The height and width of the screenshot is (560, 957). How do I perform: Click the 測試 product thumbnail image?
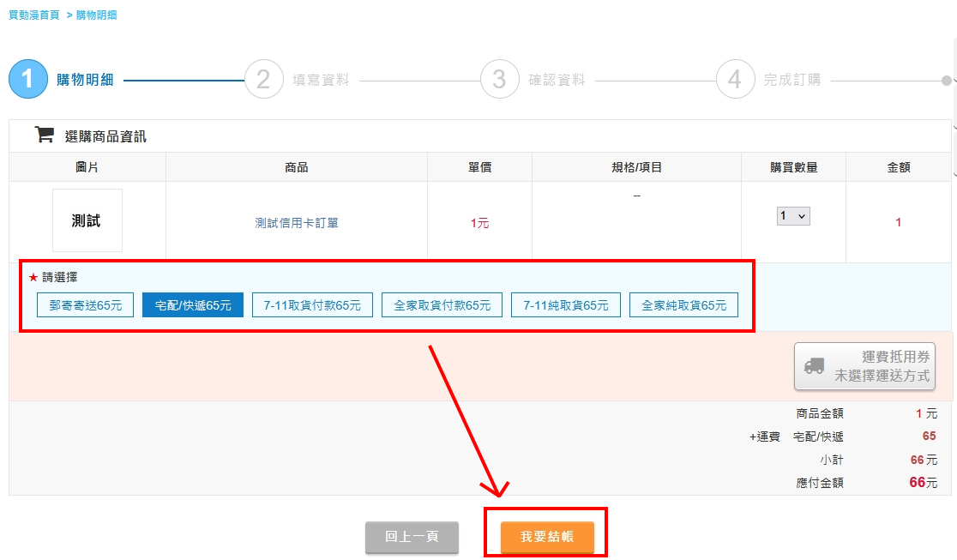87,220
